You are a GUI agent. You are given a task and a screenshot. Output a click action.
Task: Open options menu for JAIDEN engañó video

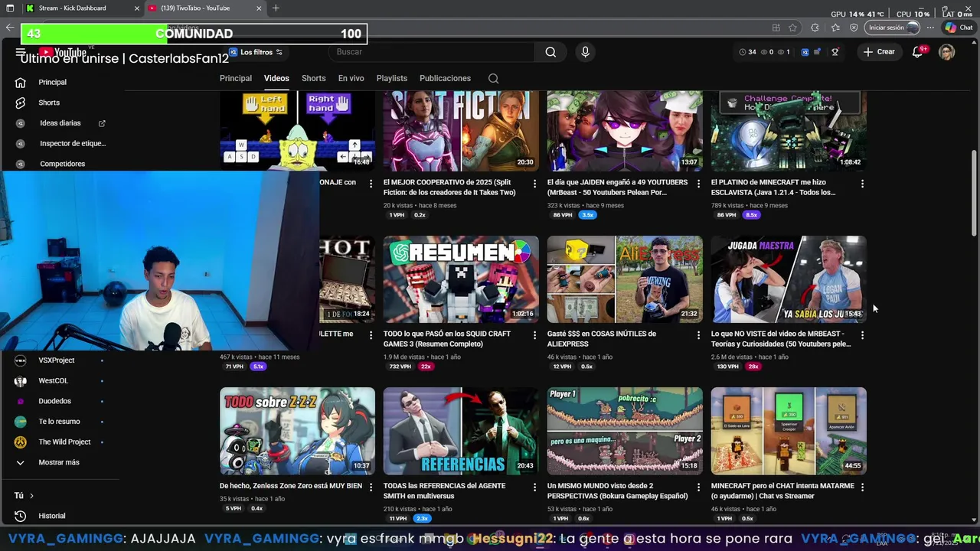point(698,184)
